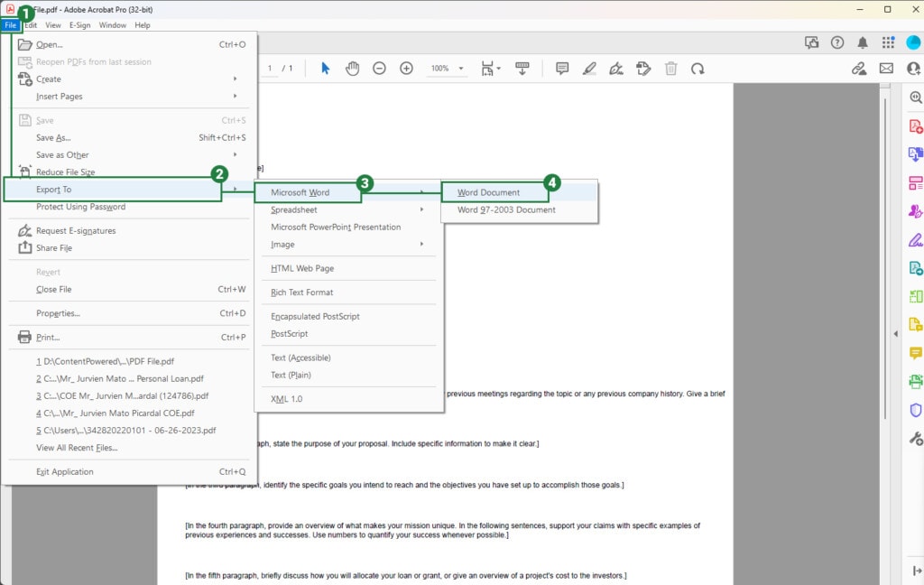Image resolution: width=924 pixels, height=585 pixels.
Task: Open the File menu
Action: [11, 24]
